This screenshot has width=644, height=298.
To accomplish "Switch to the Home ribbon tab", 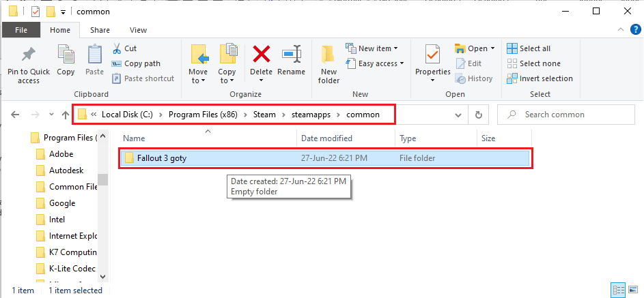I will coord(60,30).
